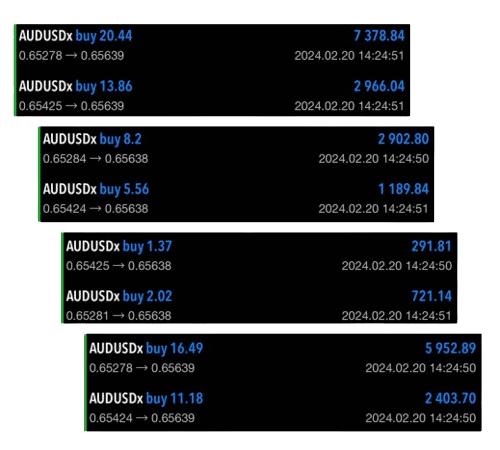Viewport: 500px width, 450px height.
Task: Click the 0.65281 → 0.65638 price line
Action: coord(119,316)
